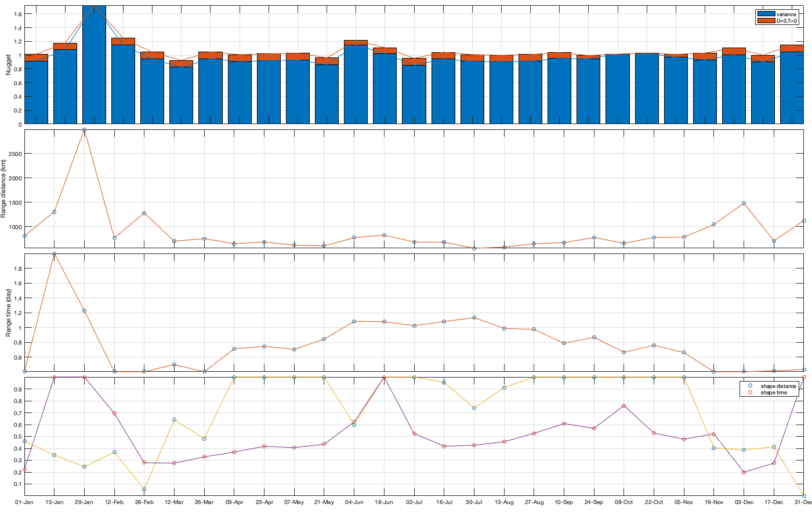Click the 17-Dec x-axis tick label
The image size is (812, 522).
[774, 502]
